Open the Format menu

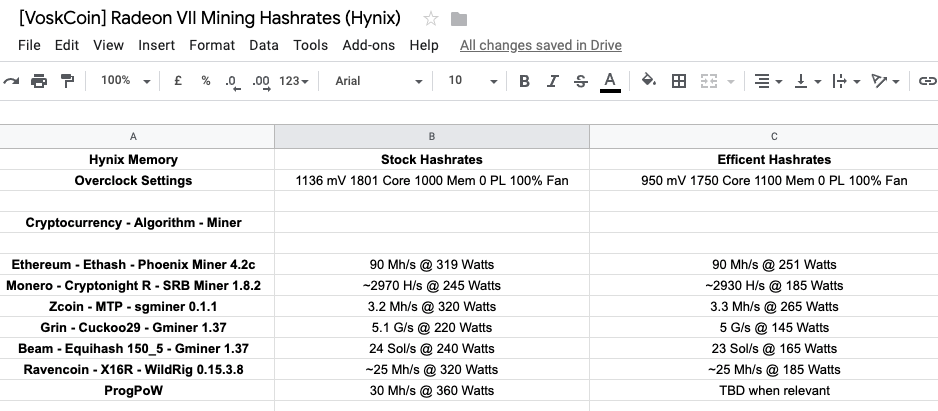pos(212,45)
